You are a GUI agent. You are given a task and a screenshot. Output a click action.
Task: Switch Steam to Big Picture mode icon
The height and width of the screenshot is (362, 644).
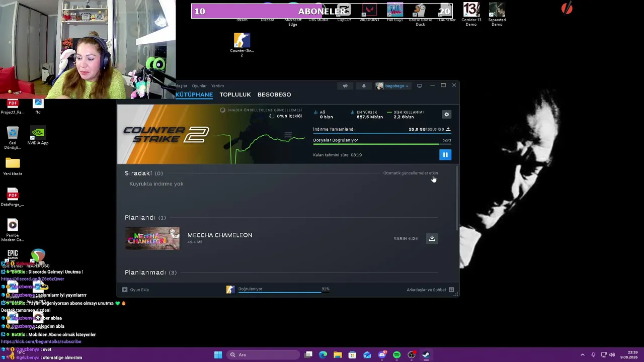419,86
